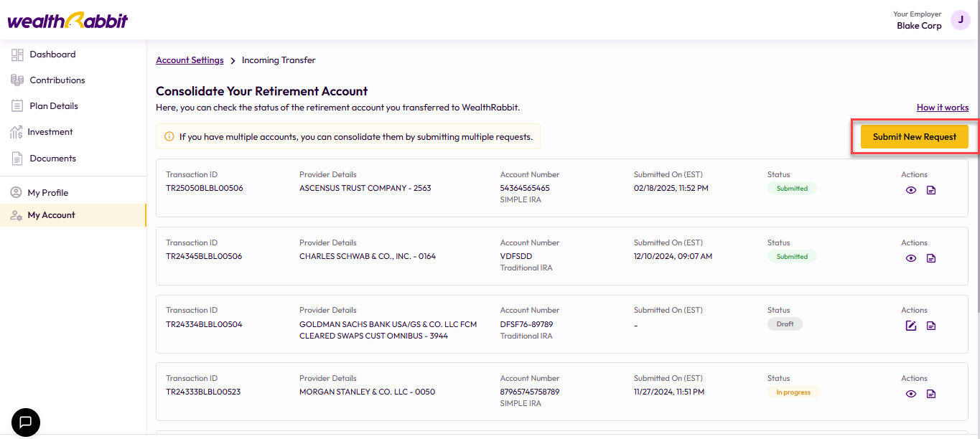The image size is (980, 439).
Task: View the Ascensus Trust Company transfer
Action: coord(911,190)
